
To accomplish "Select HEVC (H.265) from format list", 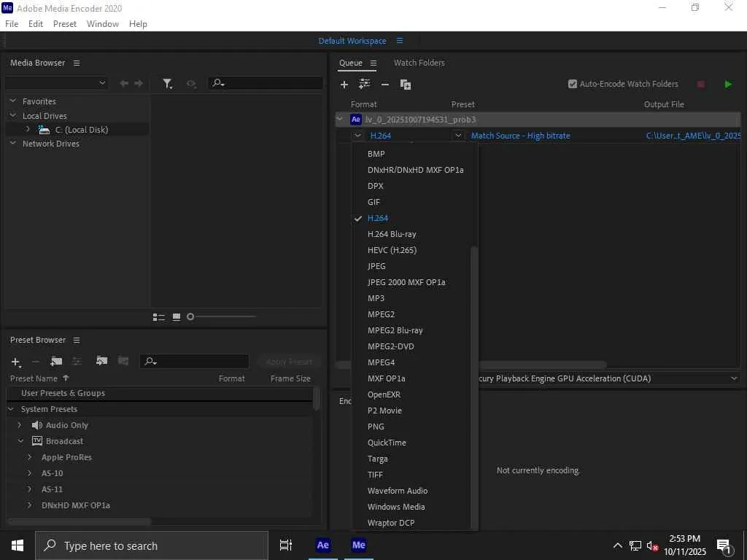I will [392, 251].
